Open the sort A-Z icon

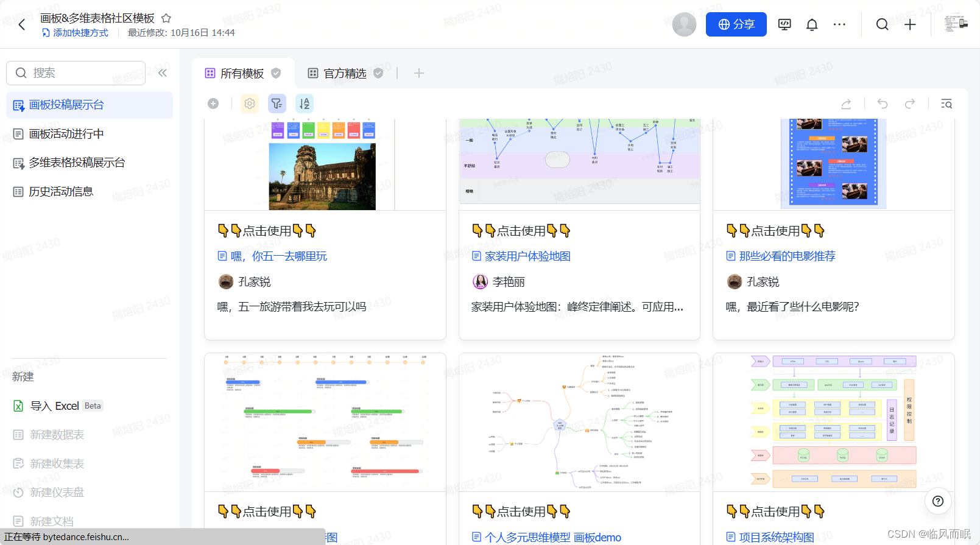pos(305,104)
